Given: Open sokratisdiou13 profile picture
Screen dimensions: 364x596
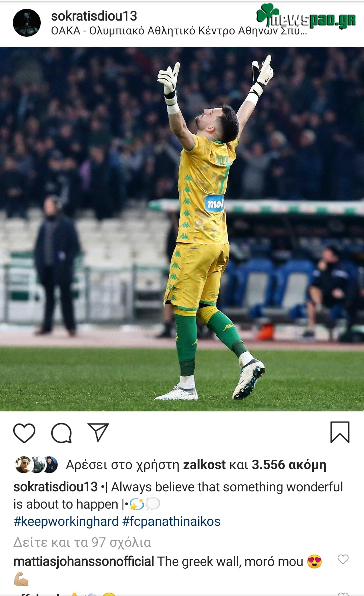Looking at the screenshot, I should pyautogui.click(x=27, y=23).
